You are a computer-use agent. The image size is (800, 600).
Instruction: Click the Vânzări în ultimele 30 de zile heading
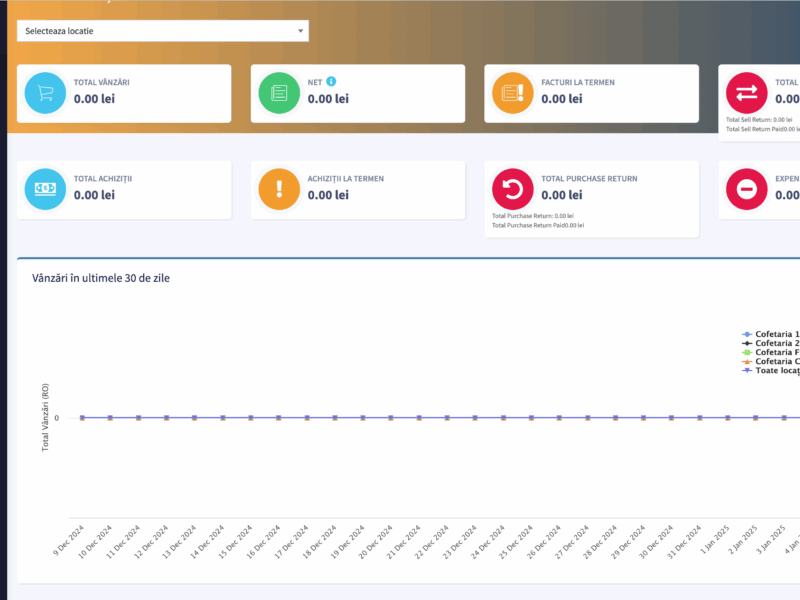point(101,277)
